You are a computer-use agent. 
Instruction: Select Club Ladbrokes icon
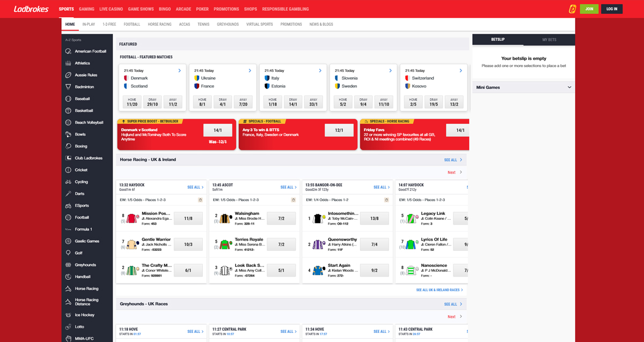(x=68, y=158)
